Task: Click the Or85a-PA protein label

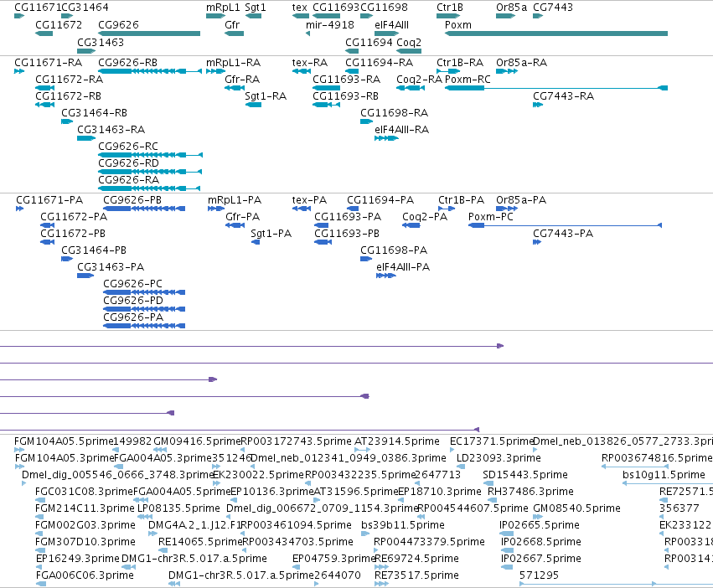Action: [521, 200]
